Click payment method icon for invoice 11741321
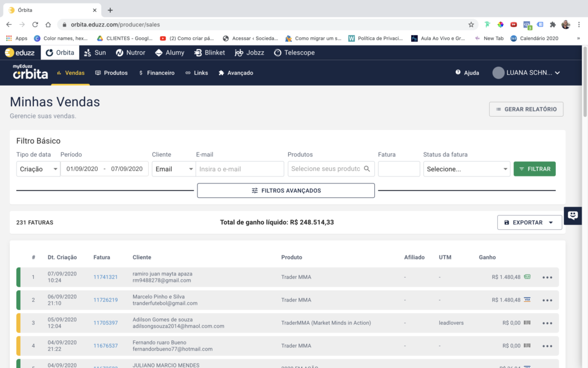Viewport: 588px width, 368px height. click(x=527, y=277)
